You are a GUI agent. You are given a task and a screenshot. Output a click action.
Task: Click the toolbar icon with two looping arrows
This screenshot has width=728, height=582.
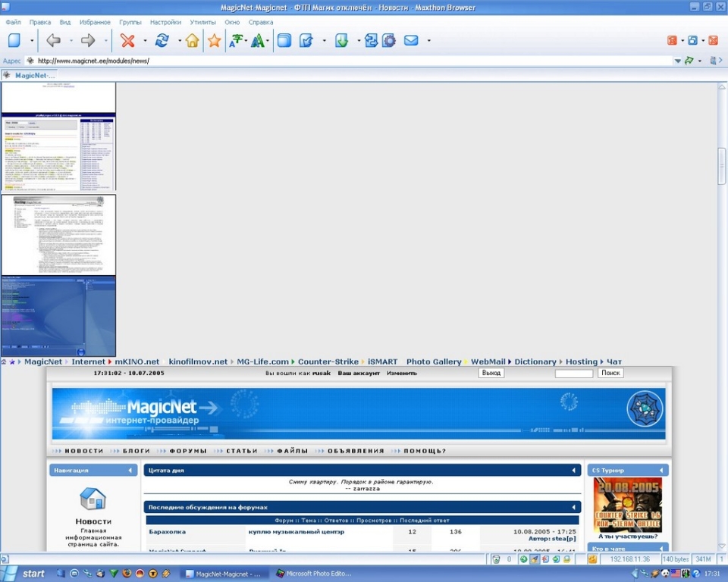tap(371, 40)
